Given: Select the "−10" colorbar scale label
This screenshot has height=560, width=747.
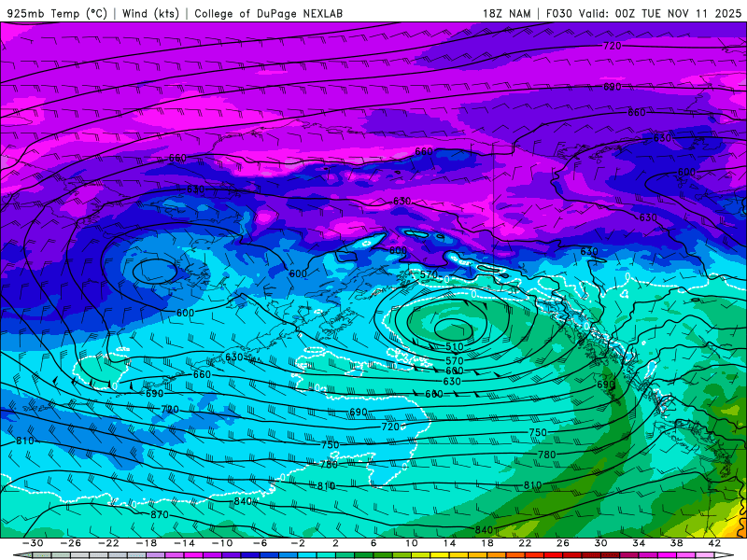Looking at the screenshot, I should tap(222, 543).
